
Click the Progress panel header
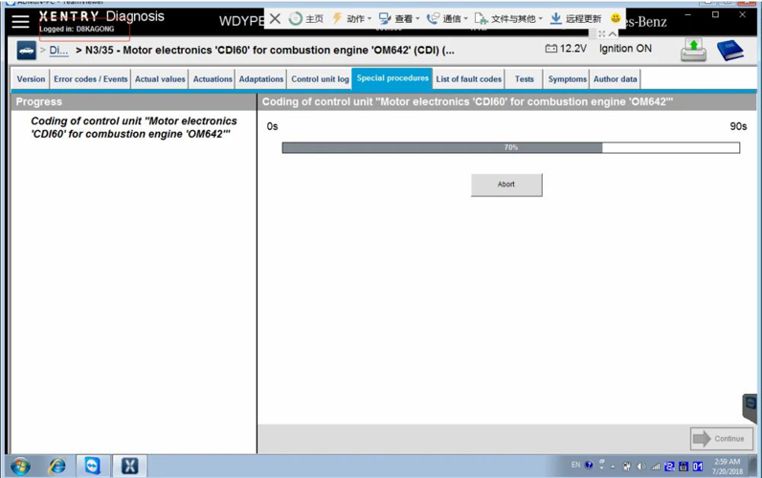[x=133, y=102]
